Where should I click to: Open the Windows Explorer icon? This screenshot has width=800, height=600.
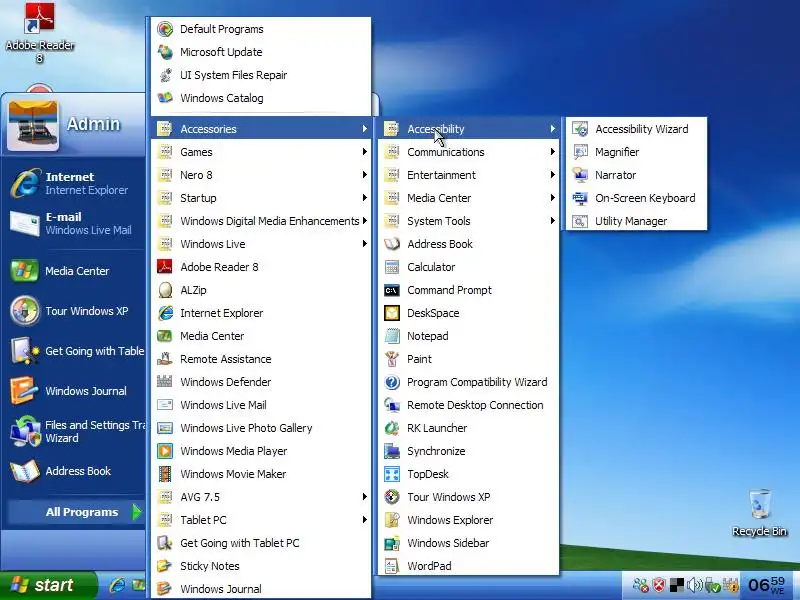(x=392, y=520)
